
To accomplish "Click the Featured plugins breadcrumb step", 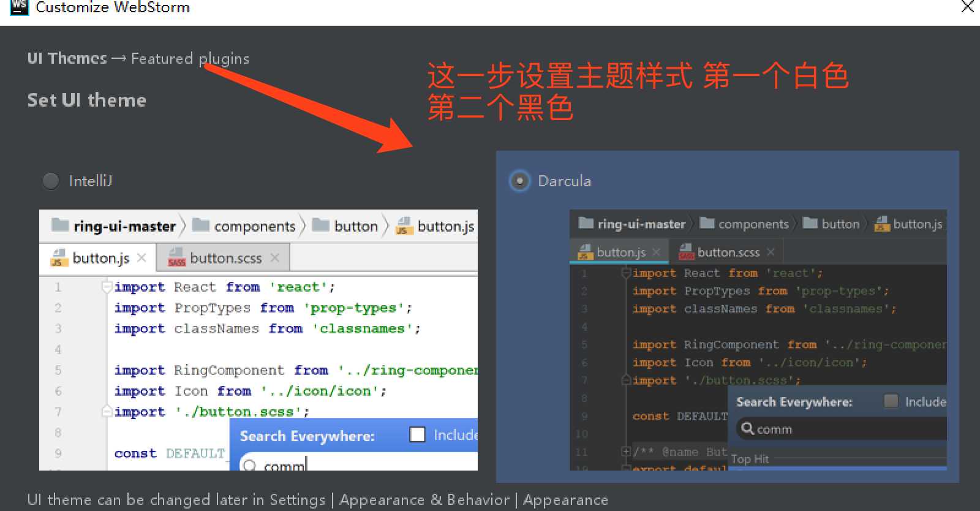I will (x=190, y=59).
